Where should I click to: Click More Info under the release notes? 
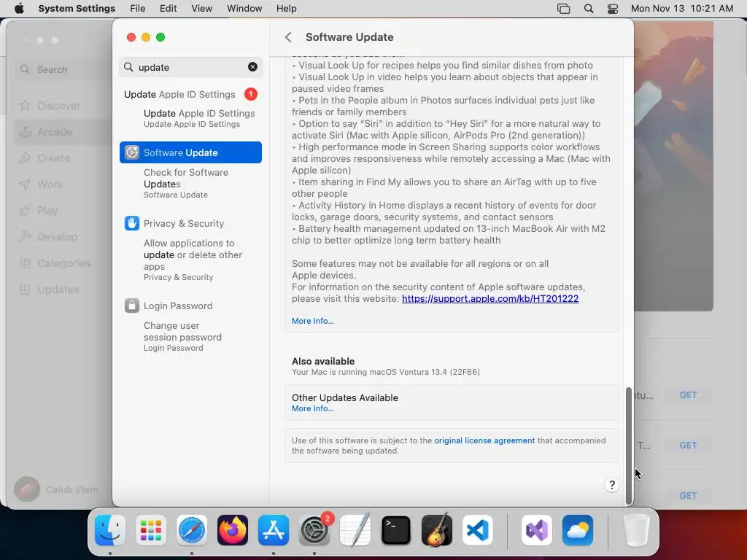click(x=312, y=321)
